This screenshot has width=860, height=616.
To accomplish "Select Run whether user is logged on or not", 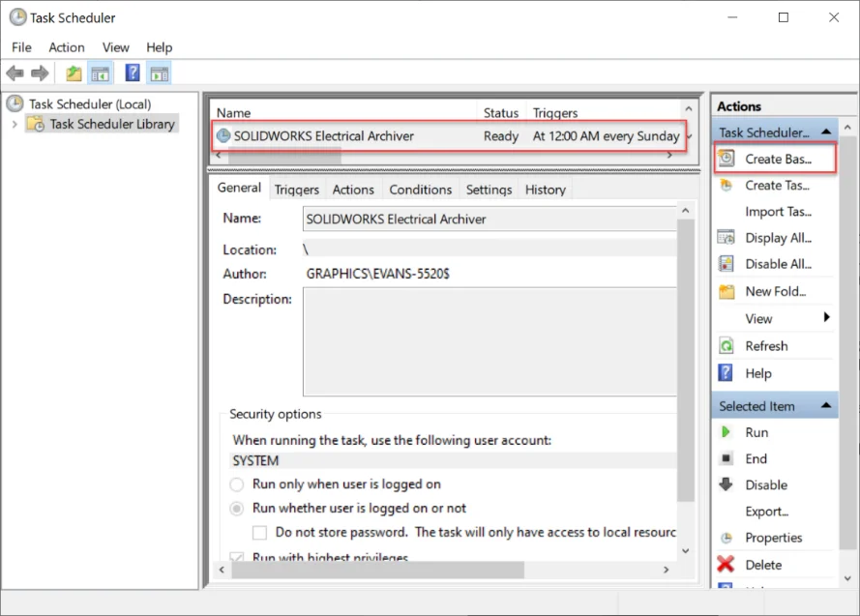I will [x=237, y=508].
